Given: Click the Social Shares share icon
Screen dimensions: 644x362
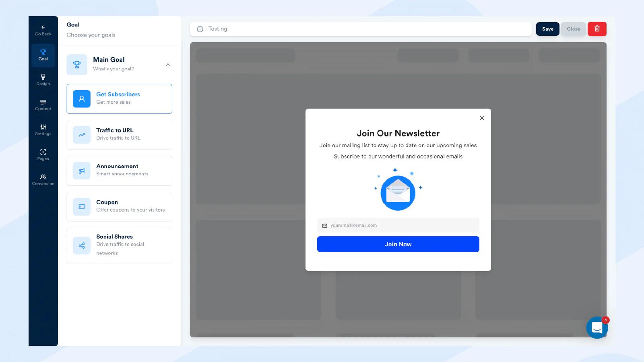Looking at the screenshot, I should (x=82, y=245).
